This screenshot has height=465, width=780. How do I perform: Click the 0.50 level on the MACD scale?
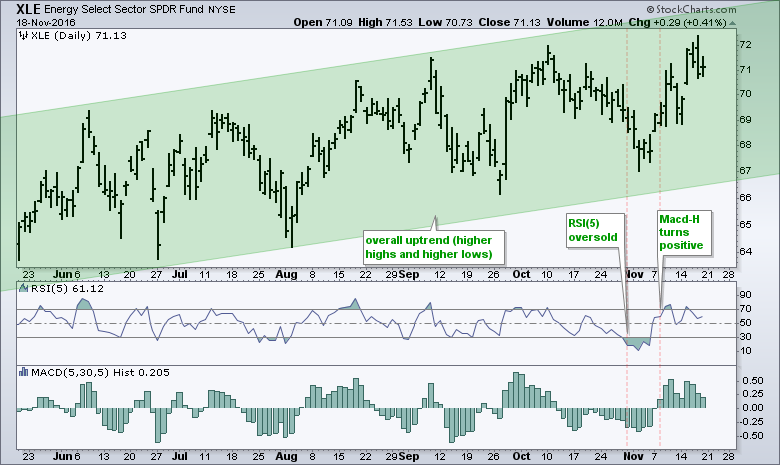pyautogui.click(x=753, y=381)
